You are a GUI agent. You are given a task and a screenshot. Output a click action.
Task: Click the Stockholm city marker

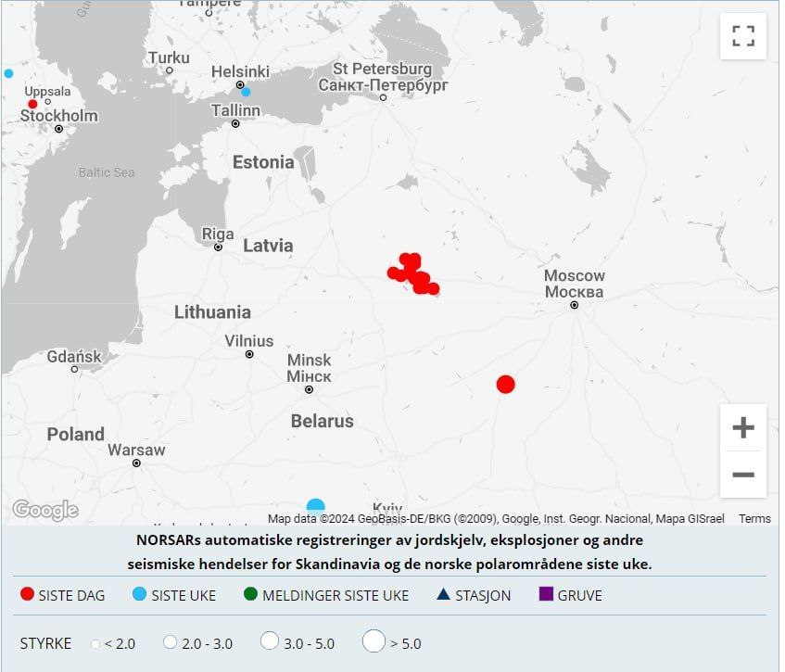pyautogui.click(x=59, y=129)
